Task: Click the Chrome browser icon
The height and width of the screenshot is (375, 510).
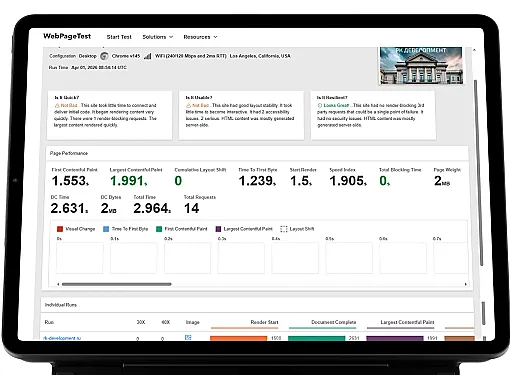Action: (104, 56)
